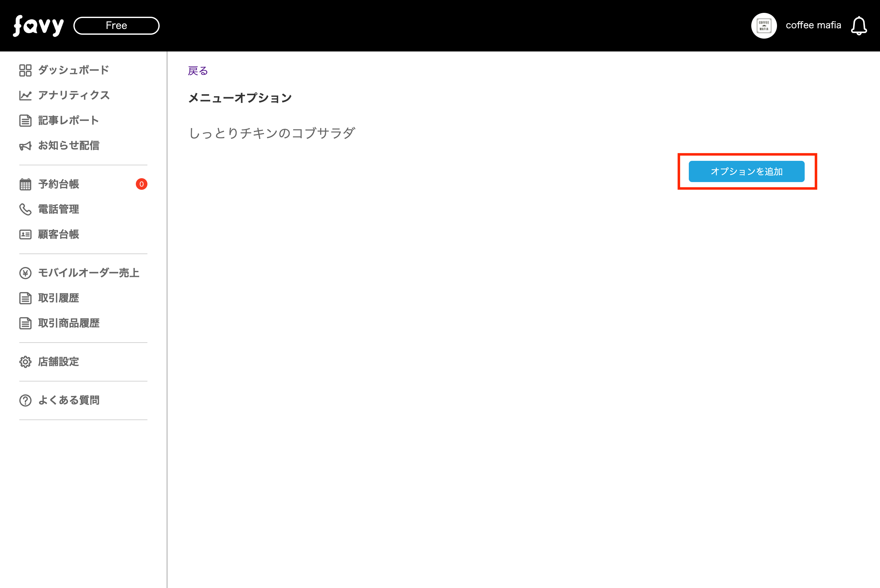
Task: Open notifications with the bell icon
Action: pyautogui.click(x=859, y=25)
